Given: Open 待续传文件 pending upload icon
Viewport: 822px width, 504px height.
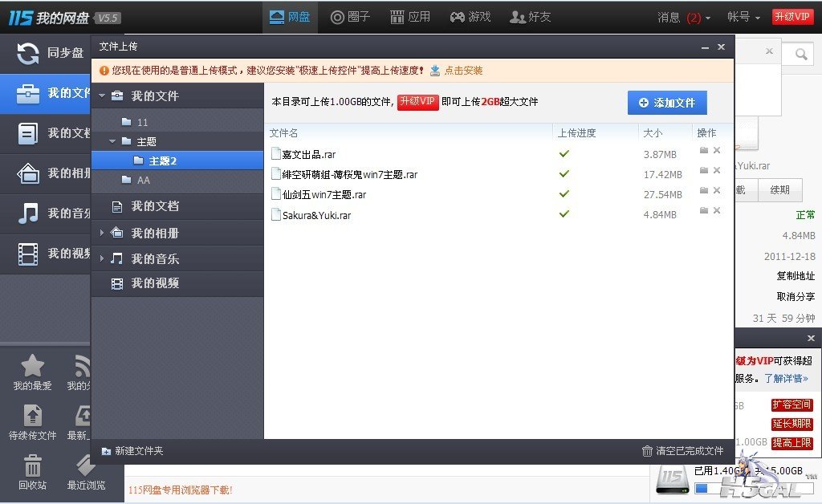Looking at the screenshot, I should tap(33, 416).
